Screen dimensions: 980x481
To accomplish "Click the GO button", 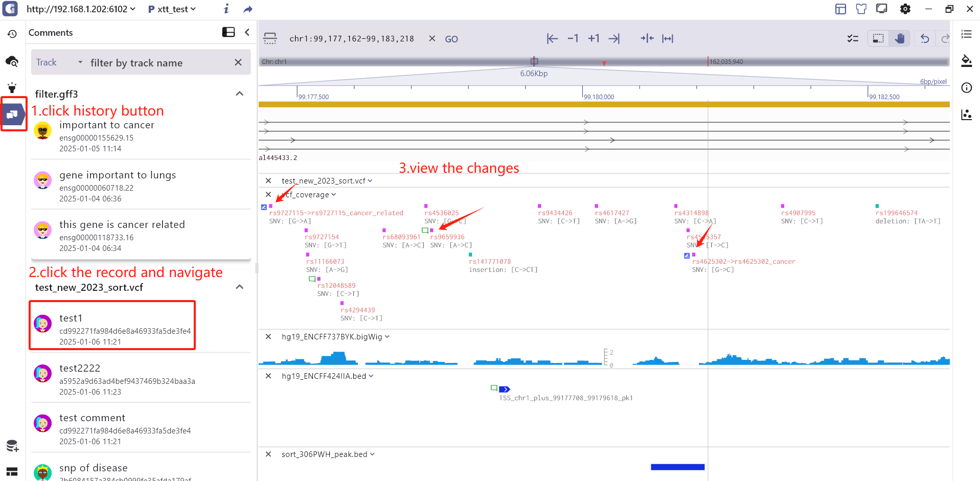I will pyautogui.click(x=451, y=39).
